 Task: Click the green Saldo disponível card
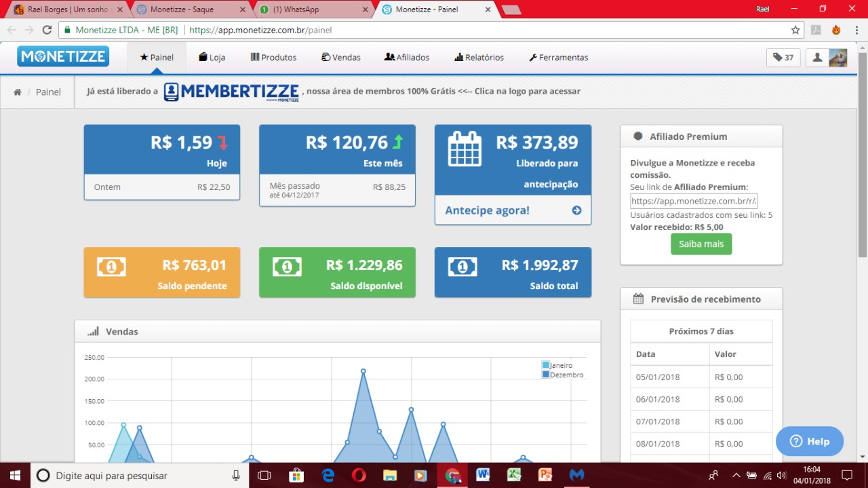tap(337, 272)
